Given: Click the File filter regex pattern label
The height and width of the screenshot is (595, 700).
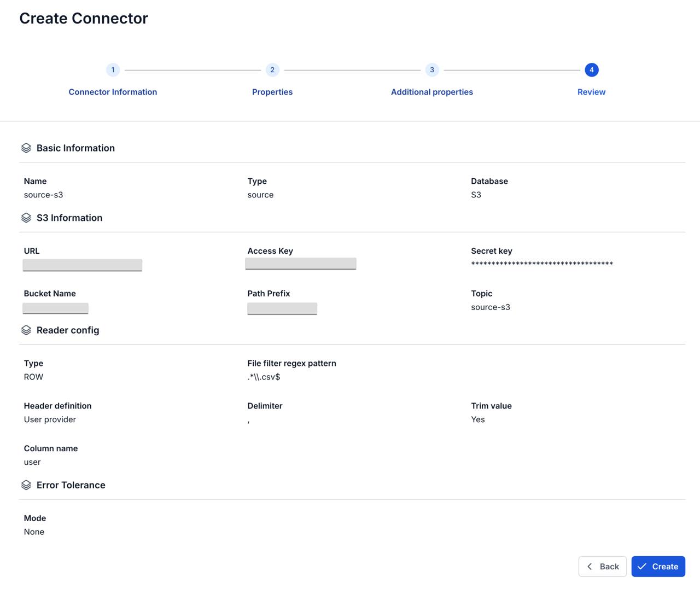Looking at the screenshot, I should [291, 363].
